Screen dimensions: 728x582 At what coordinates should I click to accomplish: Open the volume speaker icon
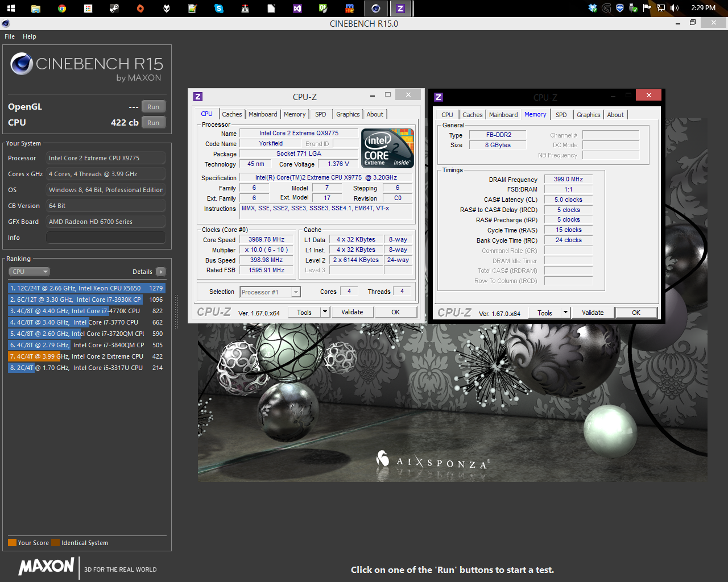(x=675, y=8)
